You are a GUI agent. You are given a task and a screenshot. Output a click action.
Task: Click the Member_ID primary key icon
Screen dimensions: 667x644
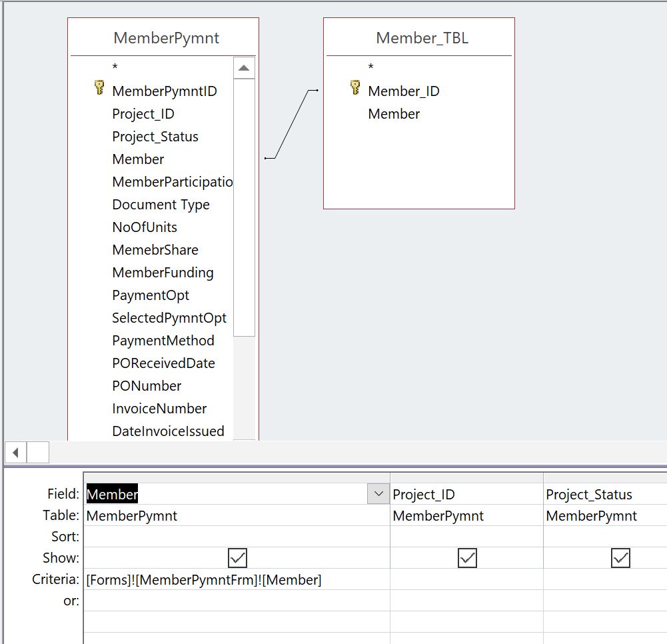(x=355, y=88)
